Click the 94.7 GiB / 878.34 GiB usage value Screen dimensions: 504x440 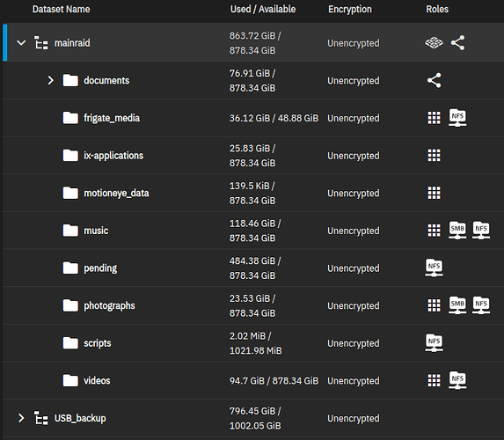274,381
